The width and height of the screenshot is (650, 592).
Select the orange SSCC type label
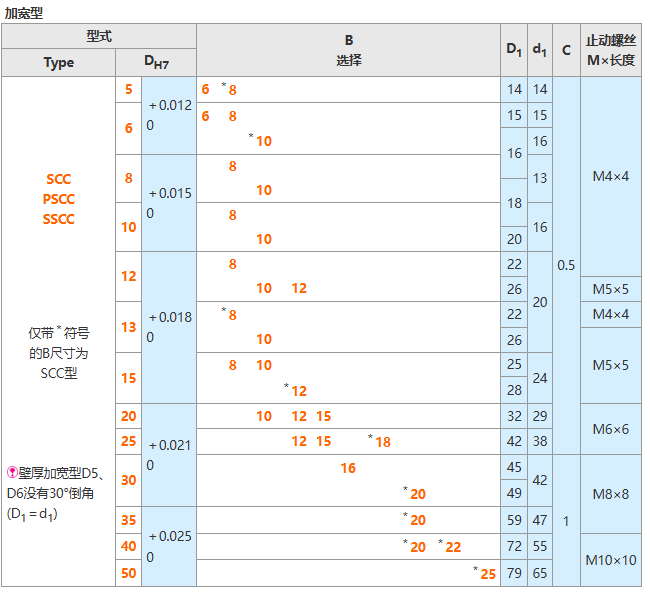pyautogui.click(x=58, y=219)
